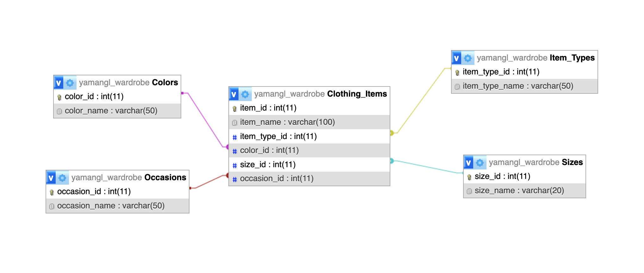Screen dimensions: 644x273
Task: Select 'item_id : int(11)' row
Action: point(309,108)
